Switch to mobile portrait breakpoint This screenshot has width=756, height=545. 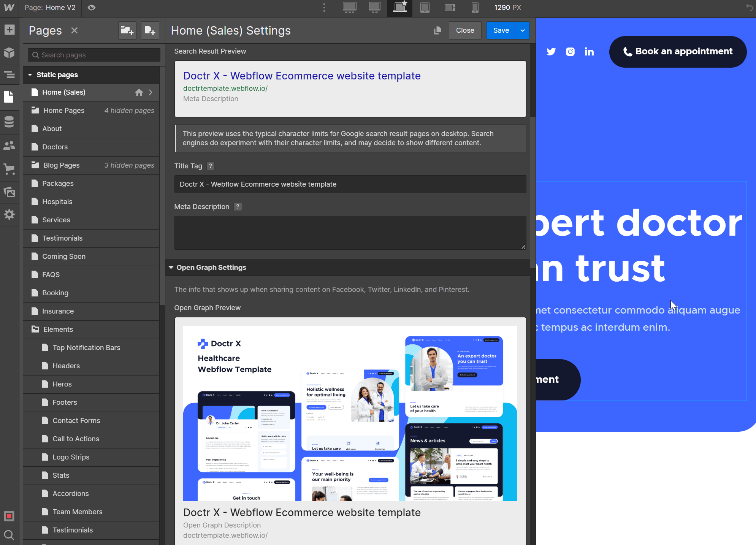475,8
